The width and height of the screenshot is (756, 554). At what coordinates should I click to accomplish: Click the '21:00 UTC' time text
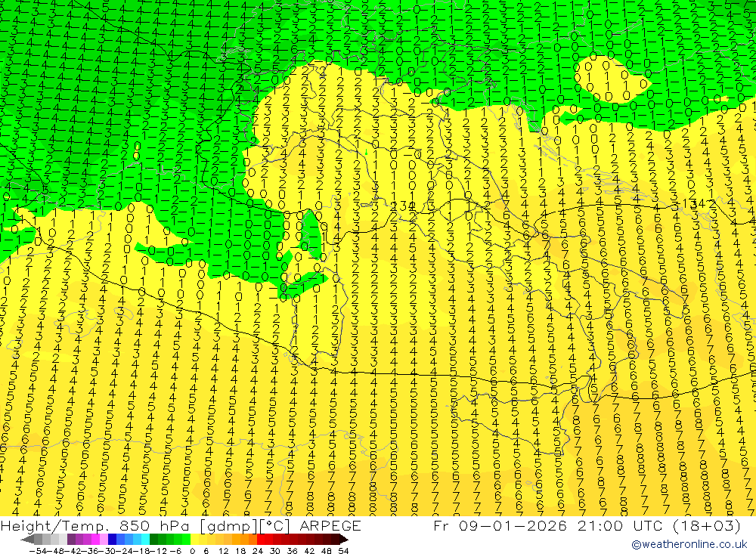point(620,525)
